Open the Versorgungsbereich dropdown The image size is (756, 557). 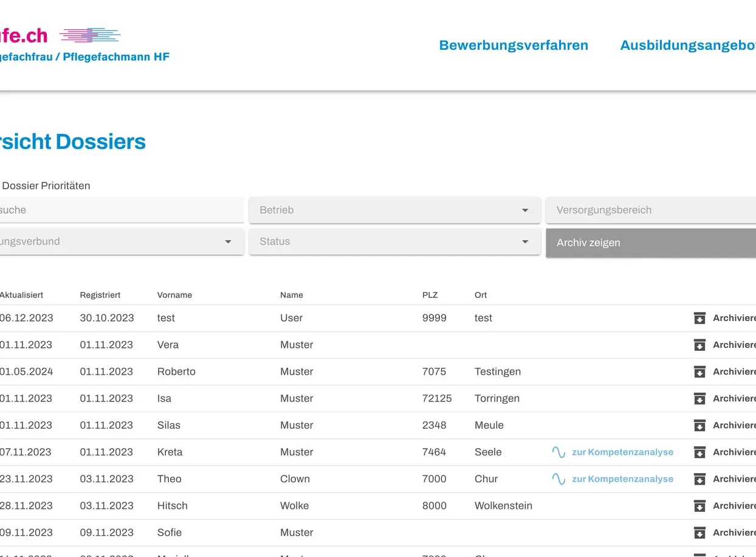[x=651, y=210]
